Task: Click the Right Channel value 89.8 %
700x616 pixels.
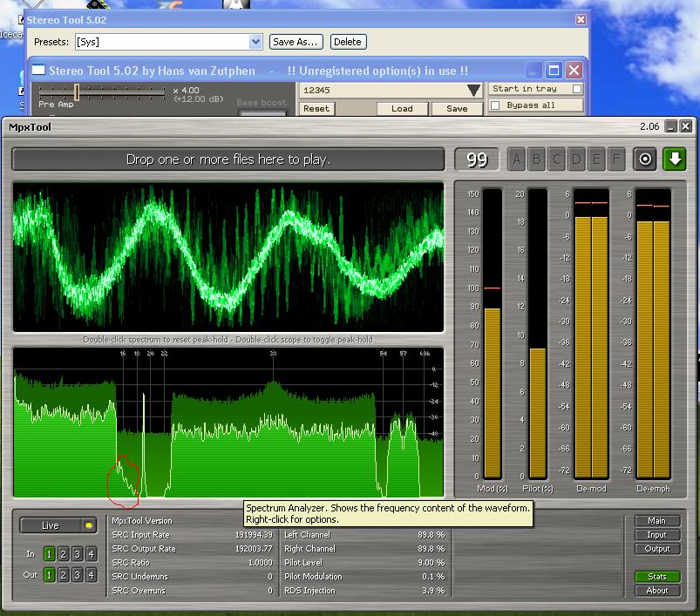Action: click(x=432, y=549)
